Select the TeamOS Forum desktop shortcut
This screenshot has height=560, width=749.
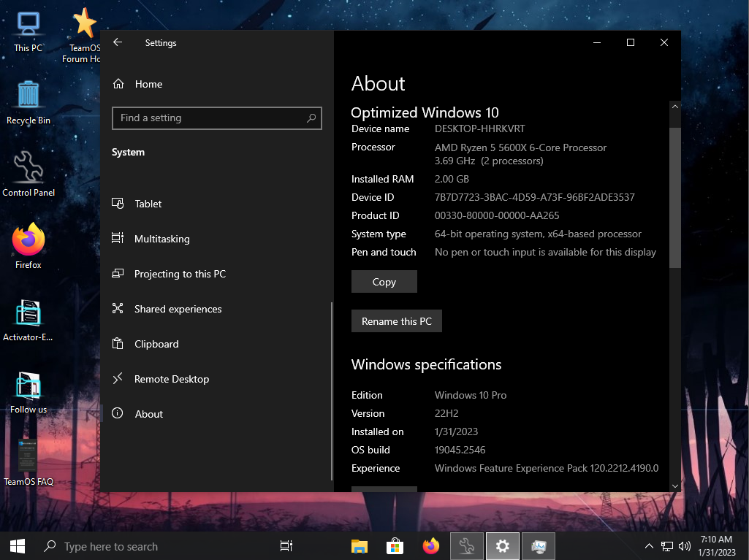pos(84,37)
